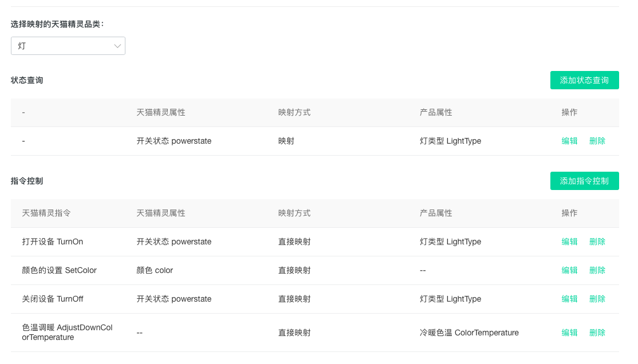Click the 状态查询 section heading
This screenshot has width=638, height=364.
pos(27,80)
